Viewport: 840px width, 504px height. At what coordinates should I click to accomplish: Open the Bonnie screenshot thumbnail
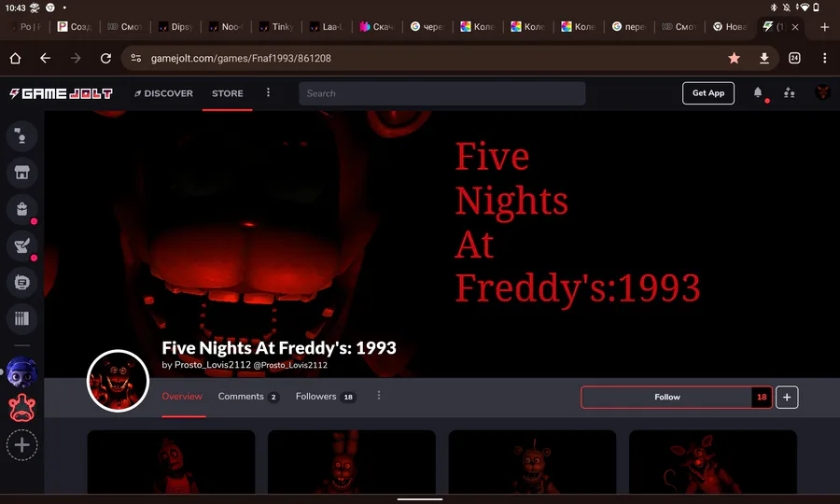(x=352, y=462)
